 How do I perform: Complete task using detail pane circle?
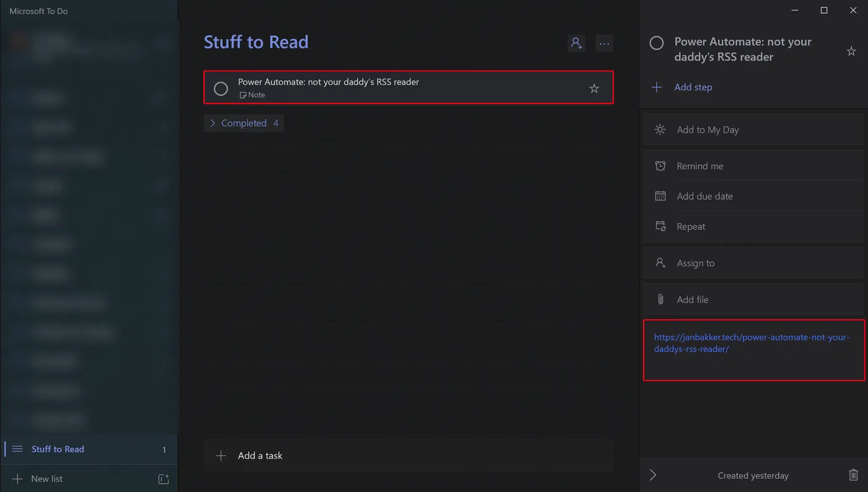(x=657, y=43)
